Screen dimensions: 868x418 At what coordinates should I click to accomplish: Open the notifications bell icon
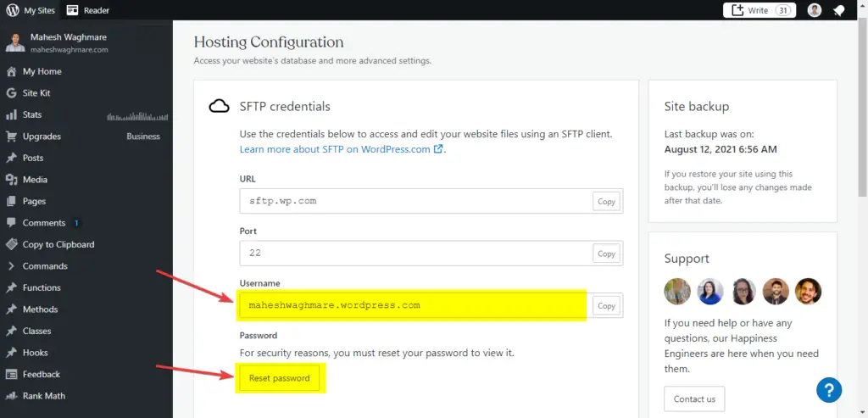(x=838, y=10)
